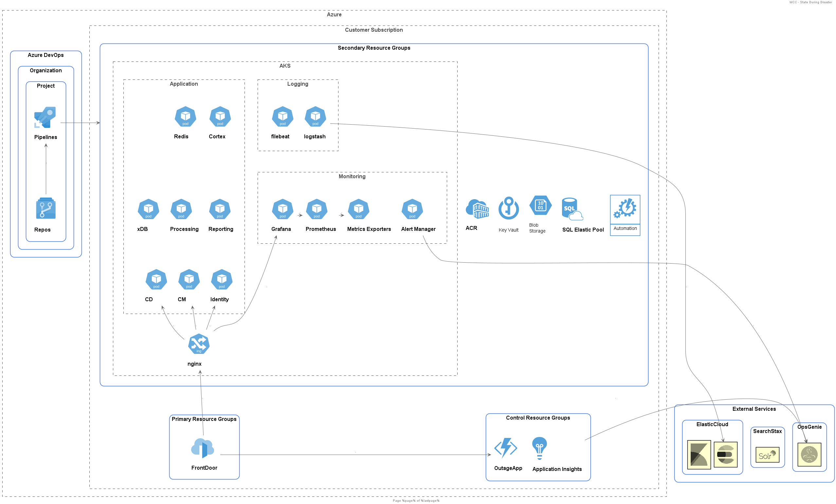Click the 'Project' container label
This screenshot has height=504, width=836.
pyautogui.click(x=46, y=86)
